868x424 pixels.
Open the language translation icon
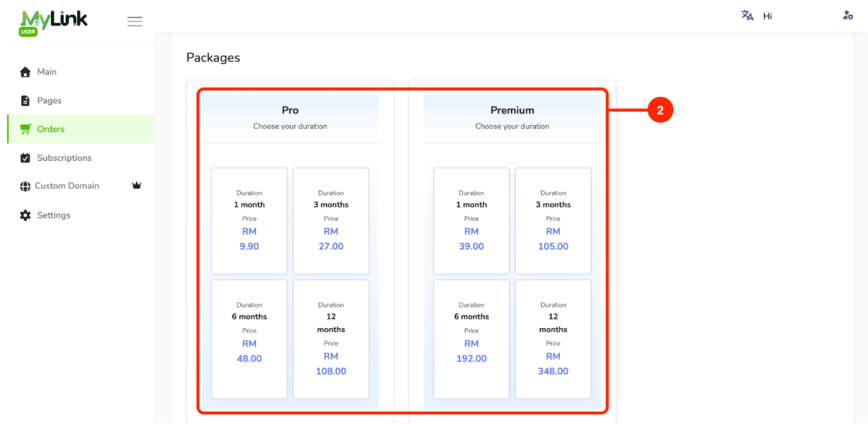point(747,16)
